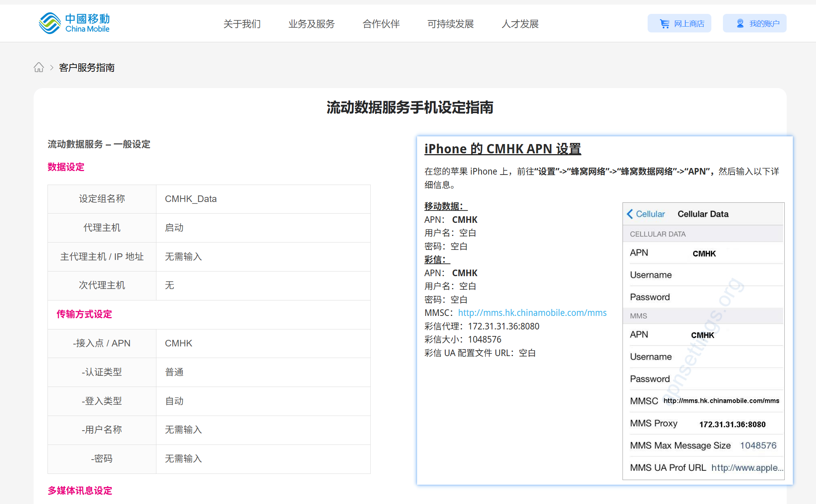816x504 pixels.
Task: Open the 业务及服务 menu
Action: tap(311, 24)
